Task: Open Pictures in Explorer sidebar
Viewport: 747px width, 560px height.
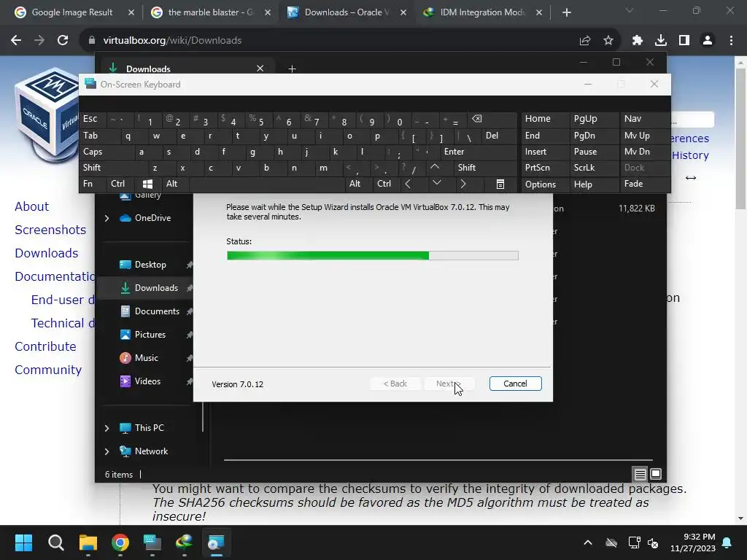Action: (150, 335)
